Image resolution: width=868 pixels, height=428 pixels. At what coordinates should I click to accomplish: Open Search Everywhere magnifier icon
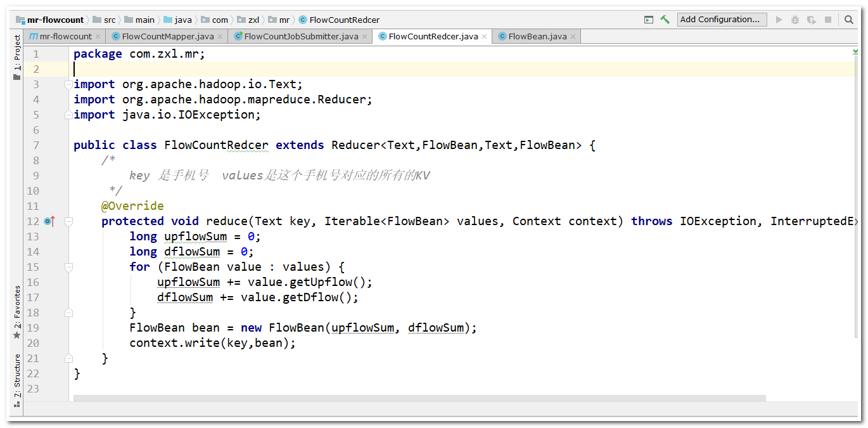coord(849,20)
